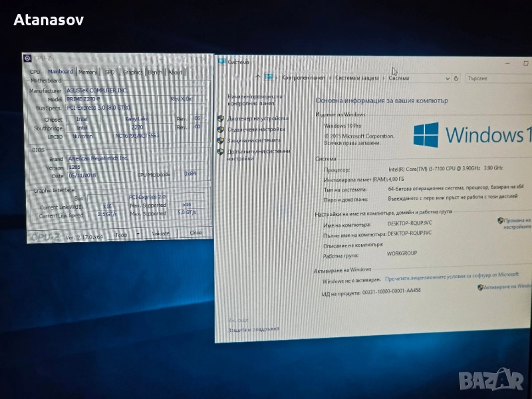Show the About tab in CPU-Z
The width and height of the screenshot is (532, 399).
coord(175,72)
